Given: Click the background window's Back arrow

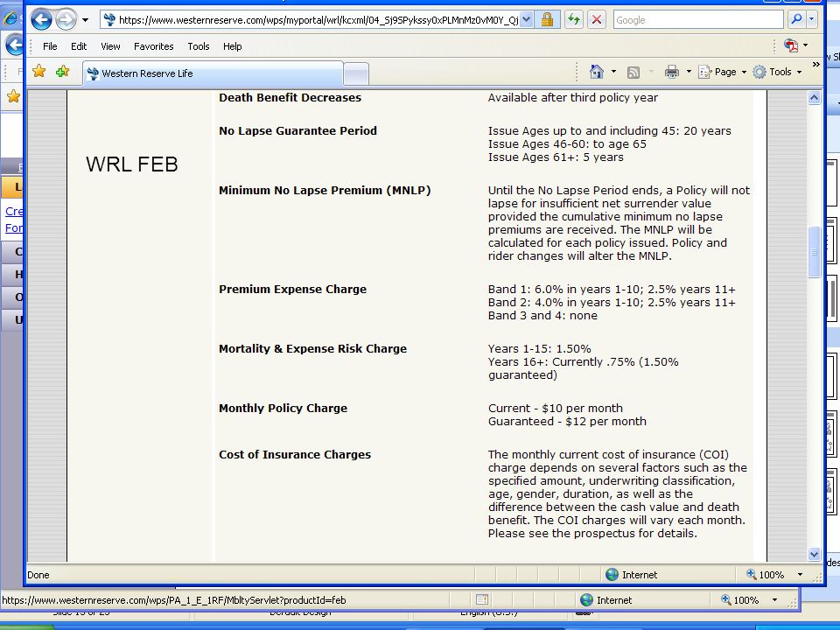Looking at the screenshot, I should coord(15,45).
